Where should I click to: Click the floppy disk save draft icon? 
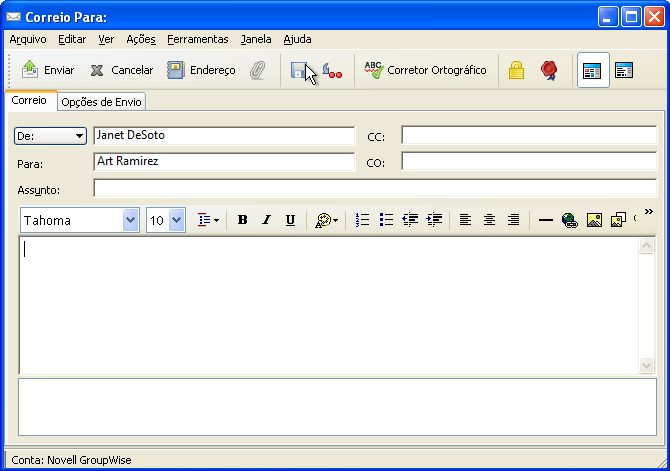click(299, 70)
